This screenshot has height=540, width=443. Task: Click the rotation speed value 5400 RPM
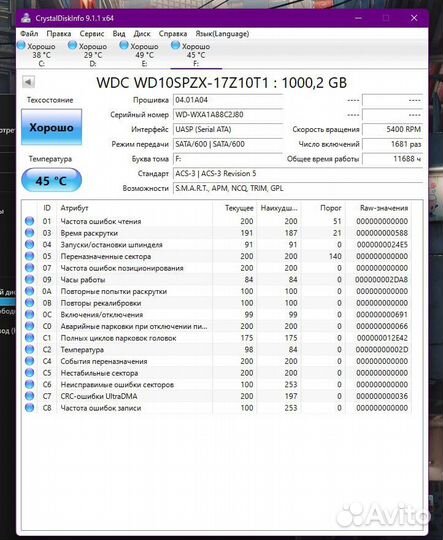392,129
